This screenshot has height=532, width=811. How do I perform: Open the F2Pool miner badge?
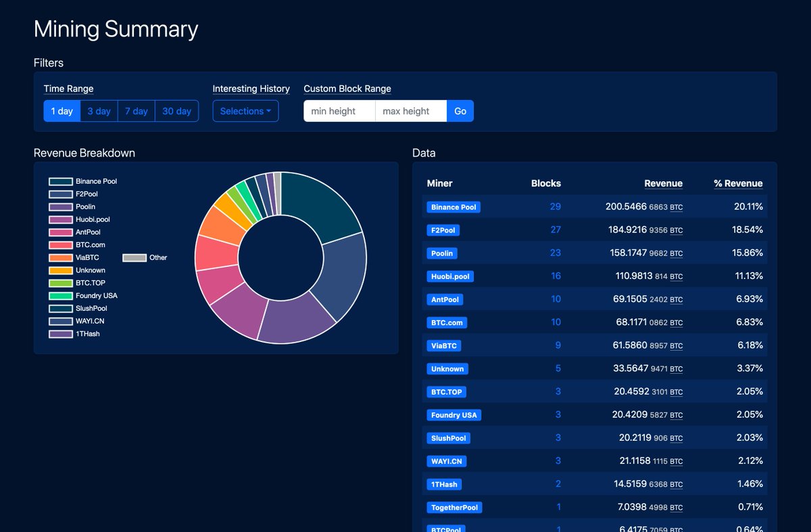(x=443, y=230)
